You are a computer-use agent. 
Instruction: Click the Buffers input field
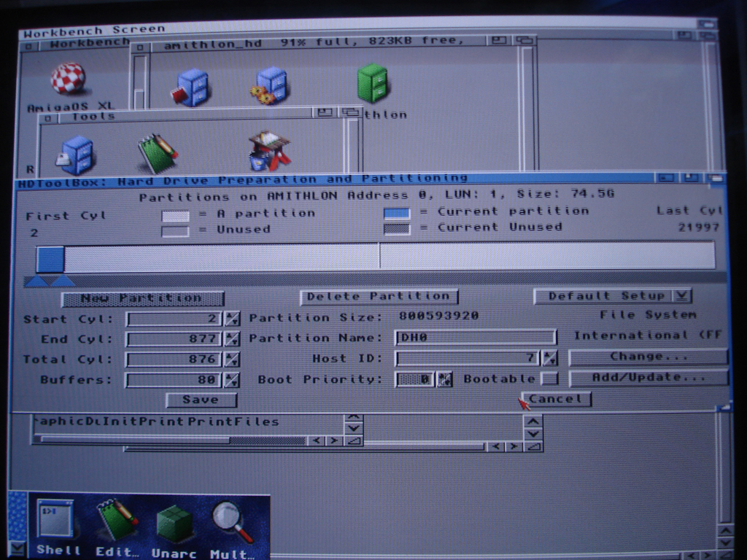point(174,380)
